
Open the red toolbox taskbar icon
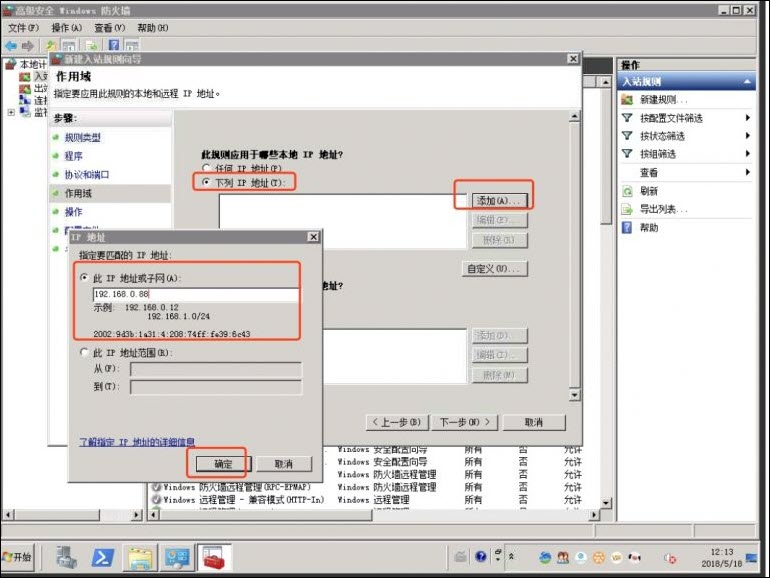213,556
